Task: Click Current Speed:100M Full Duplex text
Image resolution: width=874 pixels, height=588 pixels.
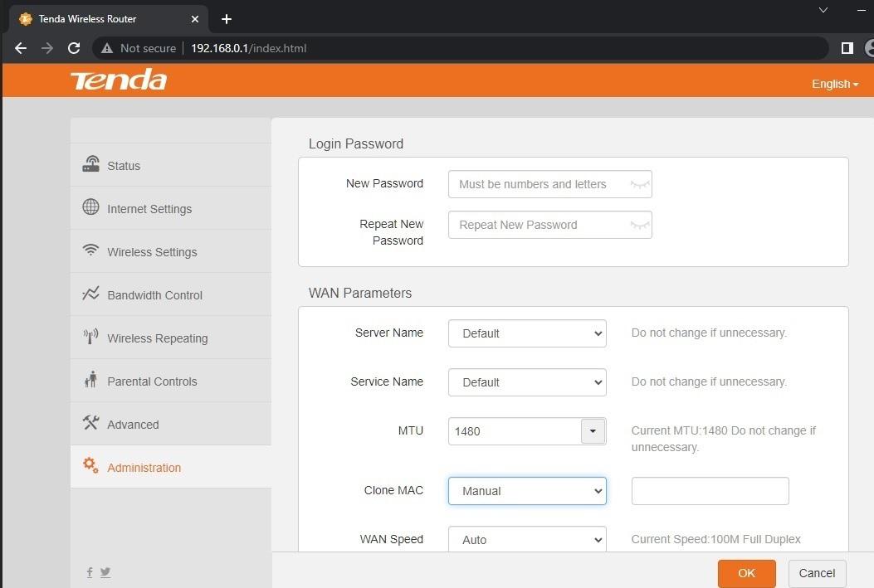Action: 715,539
